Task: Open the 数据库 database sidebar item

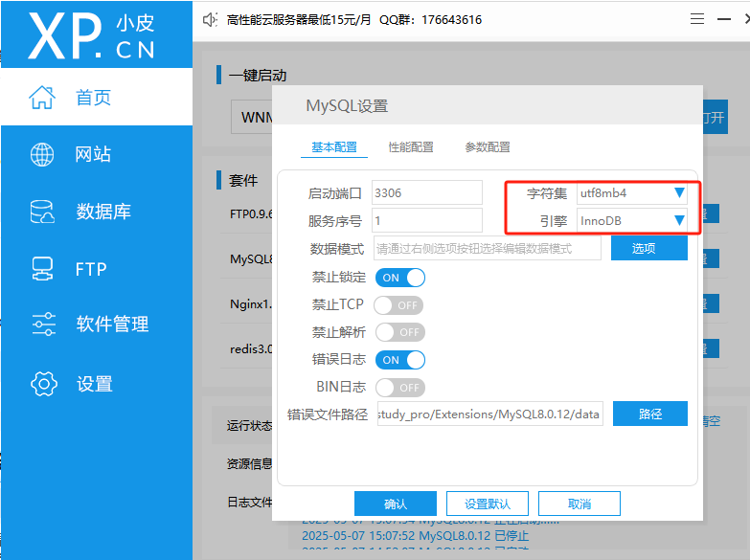Action: (97, 212)
